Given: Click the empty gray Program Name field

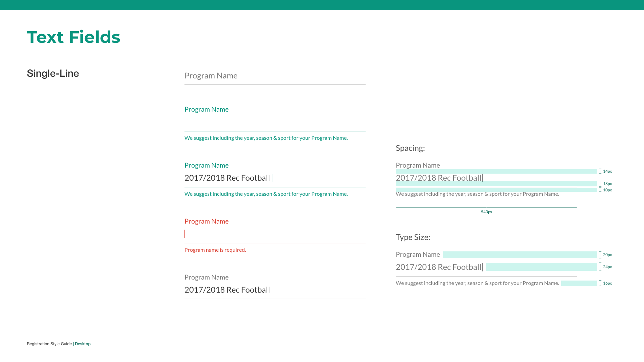Looking at the screenshot, I should 275,76.
